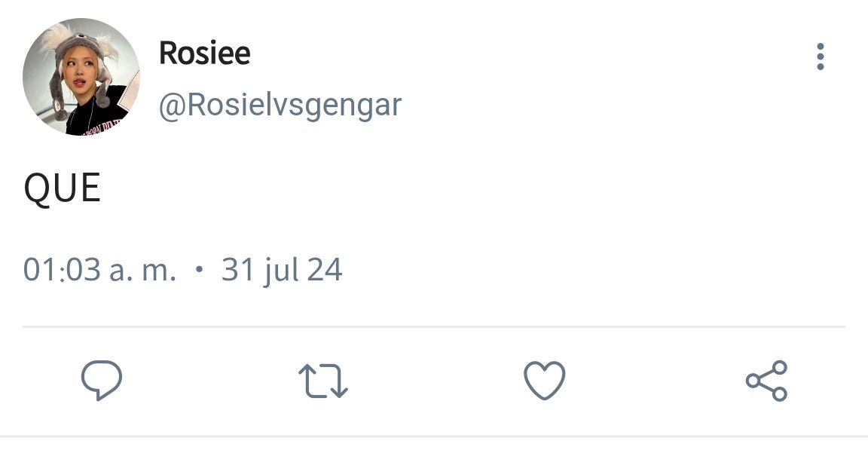Viewport: 868px width, 450px height.
Task: Visit the @Rosielvsgengar handle
Action: coord(280,106)
